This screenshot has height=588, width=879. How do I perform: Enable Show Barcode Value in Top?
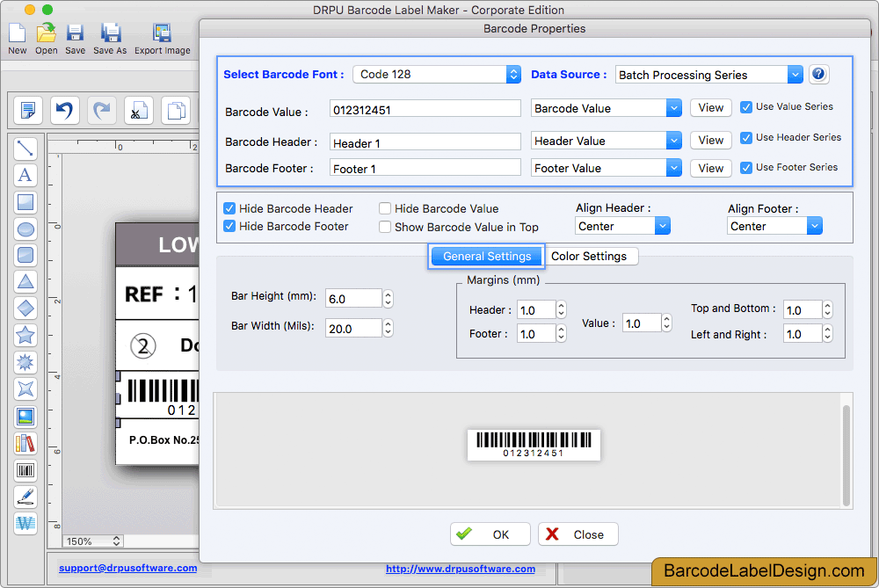385,227
